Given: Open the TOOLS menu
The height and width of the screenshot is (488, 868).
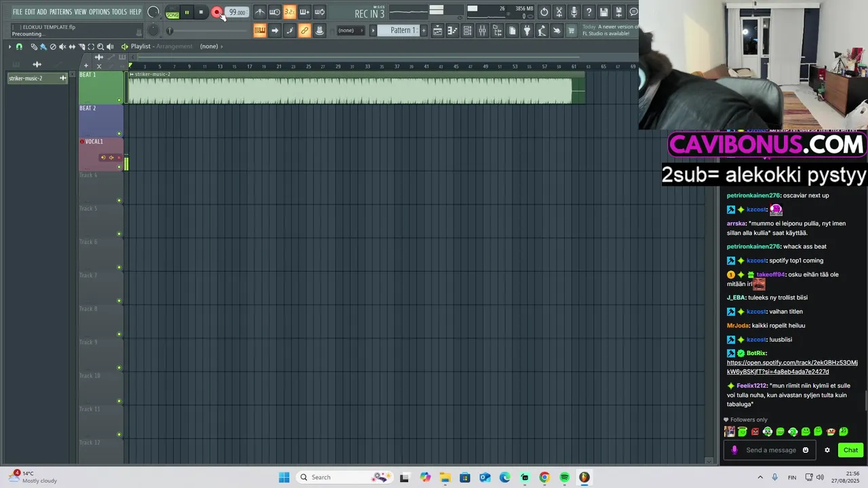Looking at the screenshot, I should pyautogui.click(x=119, y=12).
